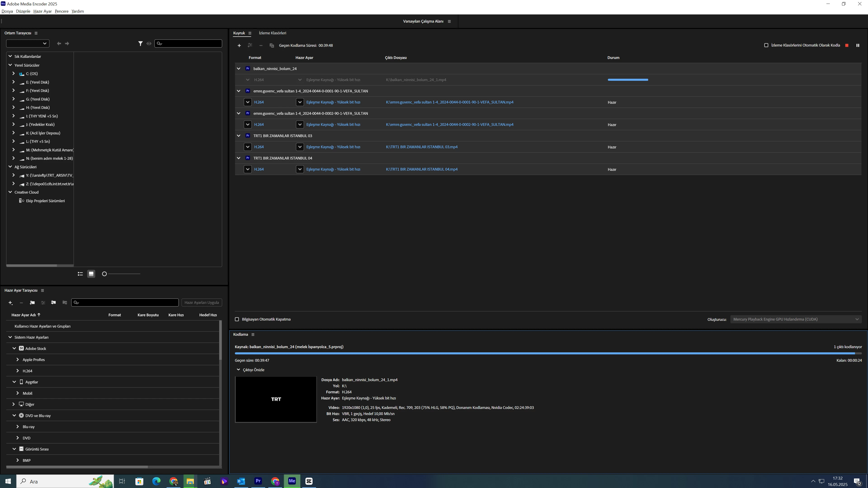The height and width of the screenshot is (488, 868).
Task: Click the red Stop Queue button
Action: (847, 45)
